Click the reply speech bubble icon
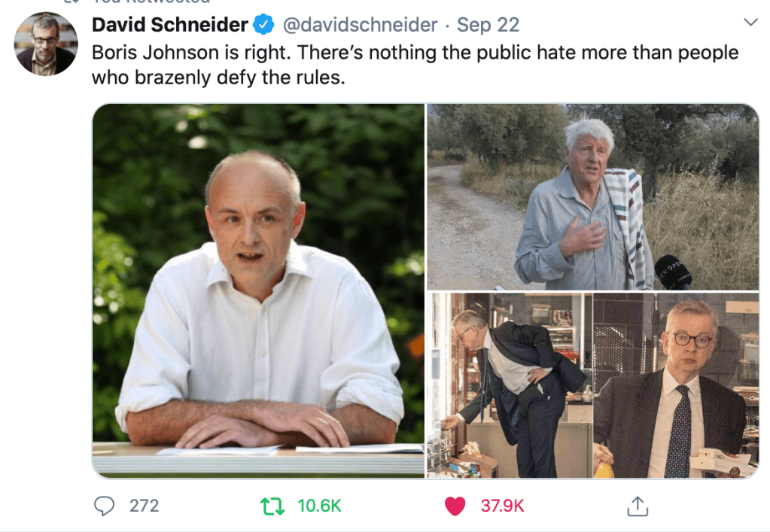 point(104,506)
